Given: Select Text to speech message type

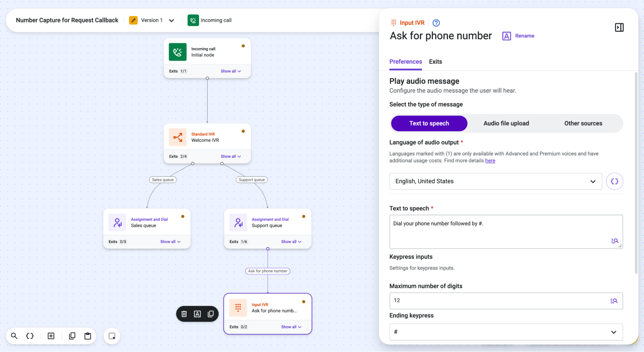Looking at the screenshot, I should click(x=429, y=123).
